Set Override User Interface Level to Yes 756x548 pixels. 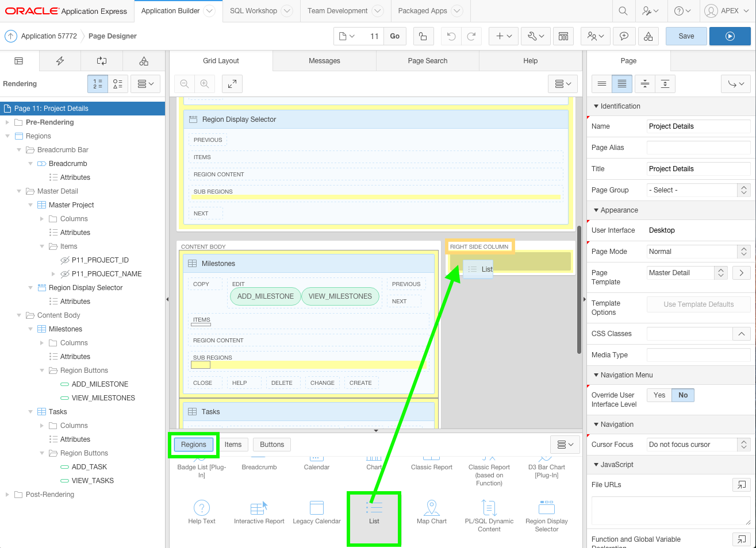(659, 395)
